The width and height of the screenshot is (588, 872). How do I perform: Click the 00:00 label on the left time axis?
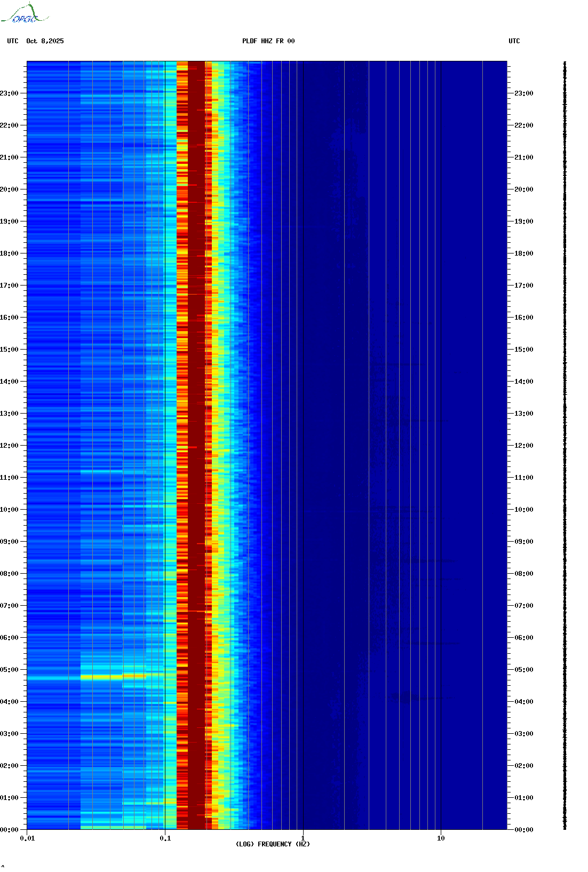(x=9, y=830)
